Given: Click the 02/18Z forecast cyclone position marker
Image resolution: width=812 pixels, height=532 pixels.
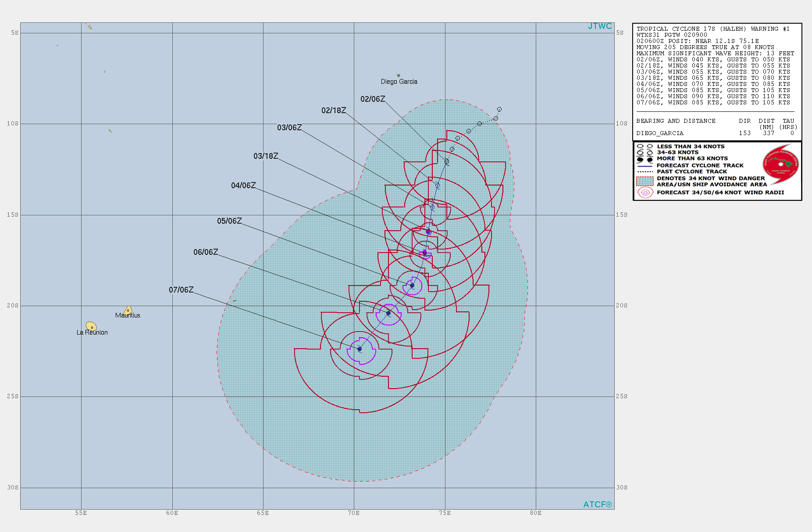Looking at the screenshot, I should [438, 186].
